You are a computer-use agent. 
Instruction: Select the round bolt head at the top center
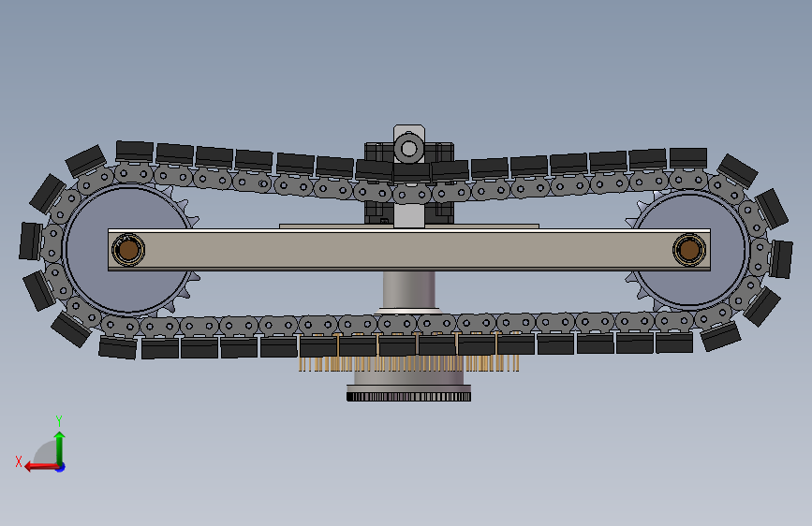point(409,149)
